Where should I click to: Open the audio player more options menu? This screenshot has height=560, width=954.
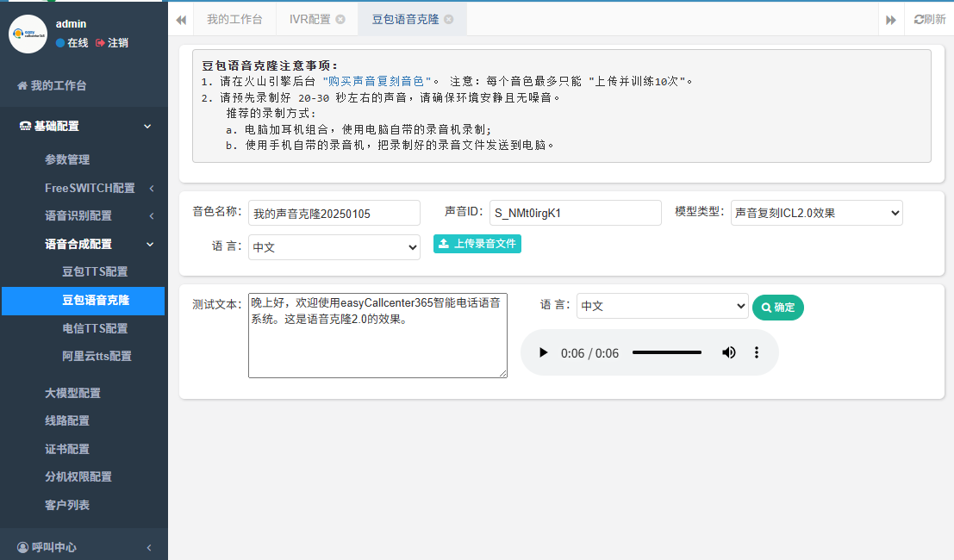757,352
